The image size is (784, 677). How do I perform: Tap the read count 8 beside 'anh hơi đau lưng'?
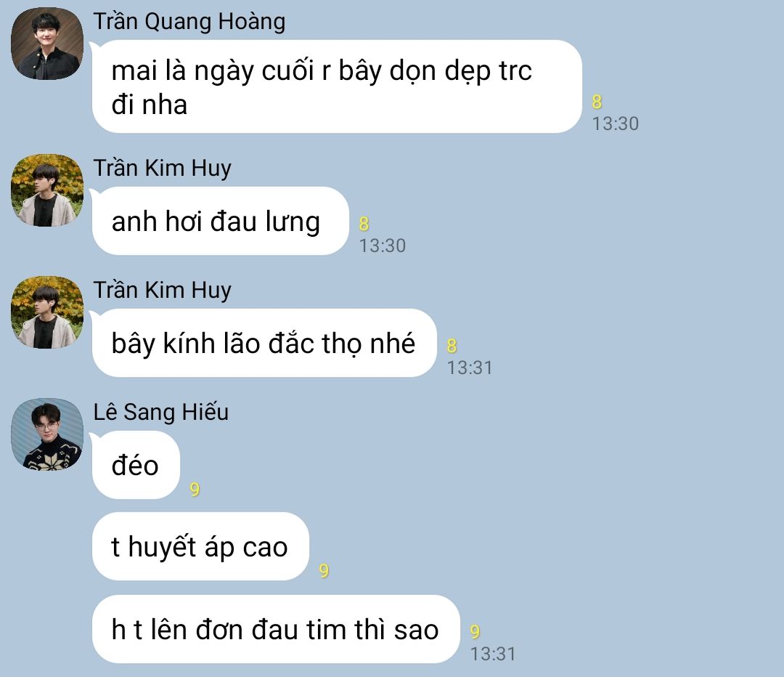point(364,224)
